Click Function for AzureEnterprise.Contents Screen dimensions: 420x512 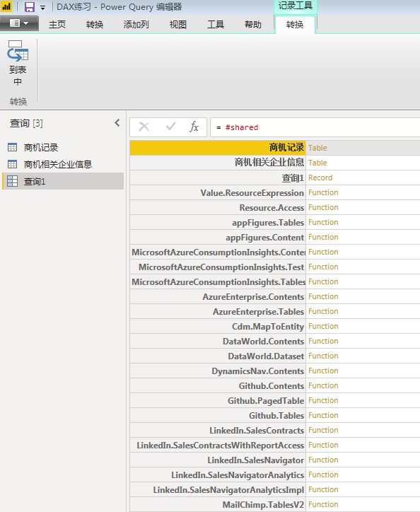323,296
